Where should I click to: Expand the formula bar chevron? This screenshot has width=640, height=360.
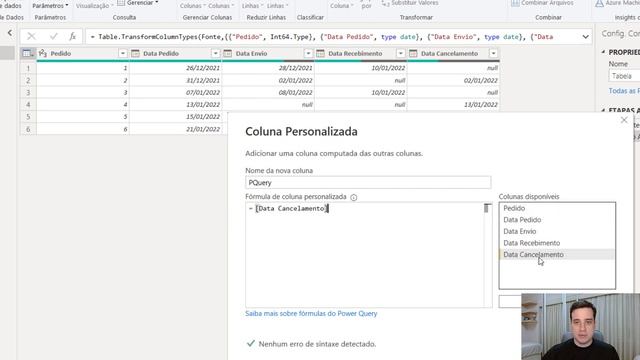(x=585, y=37)
